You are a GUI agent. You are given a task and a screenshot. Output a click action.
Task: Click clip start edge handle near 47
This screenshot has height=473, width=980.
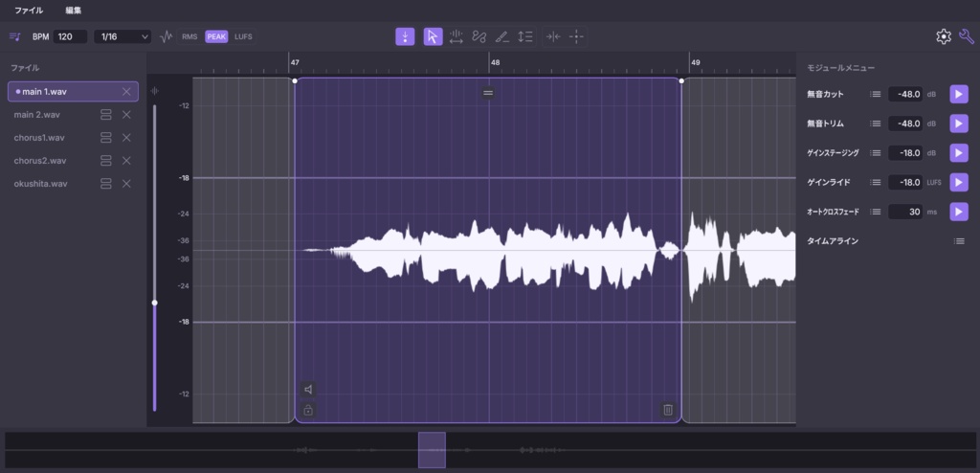pyautogui.click(x=295, y=80)
